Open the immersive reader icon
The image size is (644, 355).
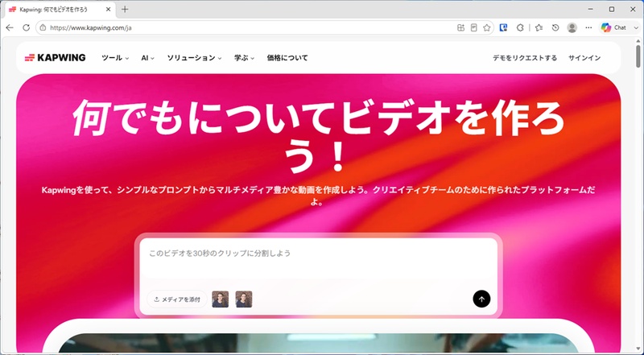473,27
